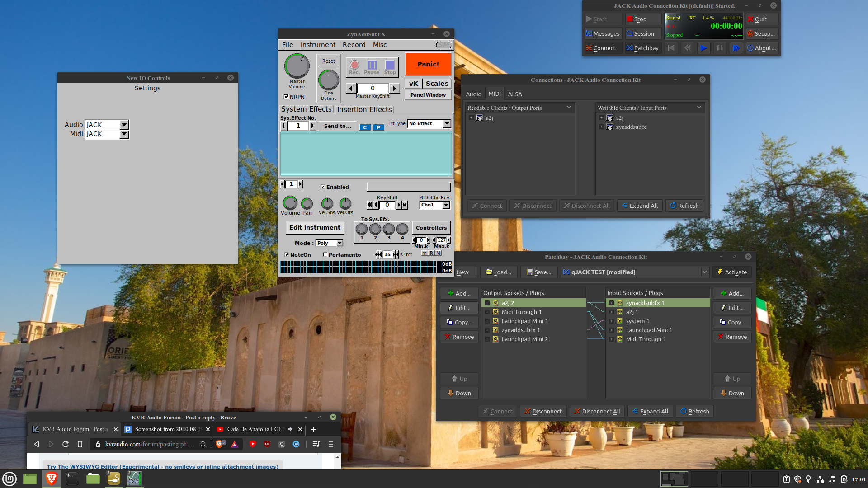Switch to the Audio tab in Connections

point(473,94)
